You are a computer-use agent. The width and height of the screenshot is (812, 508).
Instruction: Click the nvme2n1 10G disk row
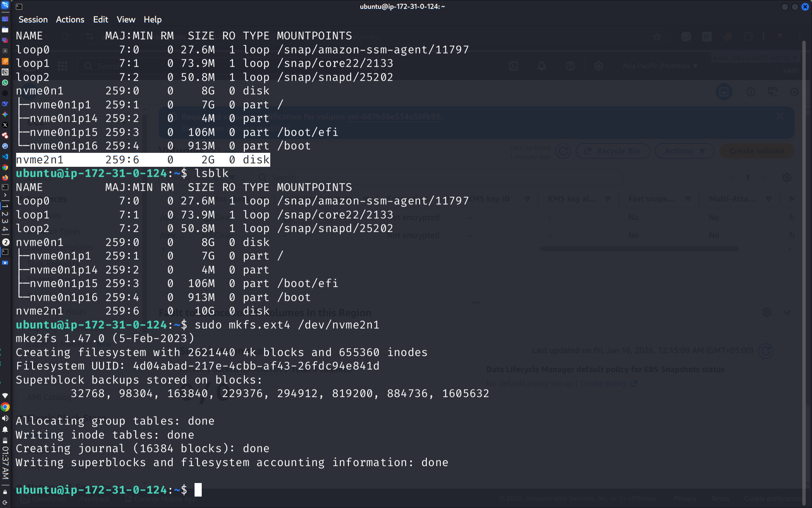pos(143,311)
